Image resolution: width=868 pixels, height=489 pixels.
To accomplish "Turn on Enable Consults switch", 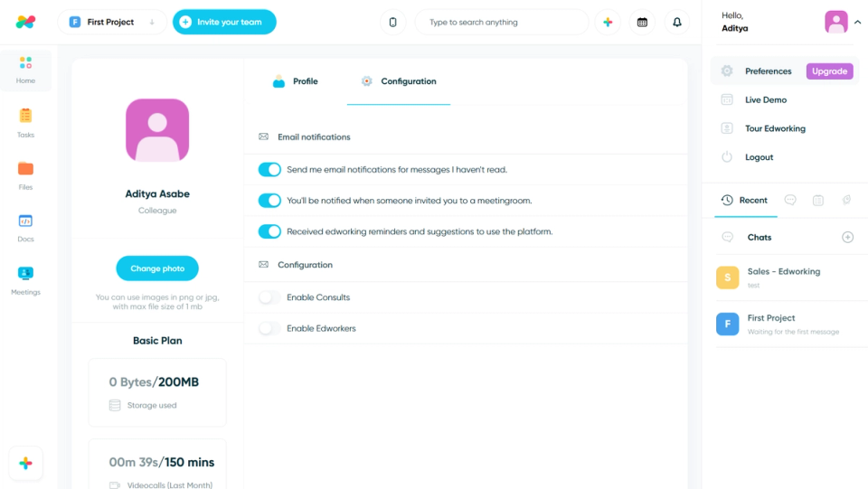I will pyautogui.click(x=269, y=297).
